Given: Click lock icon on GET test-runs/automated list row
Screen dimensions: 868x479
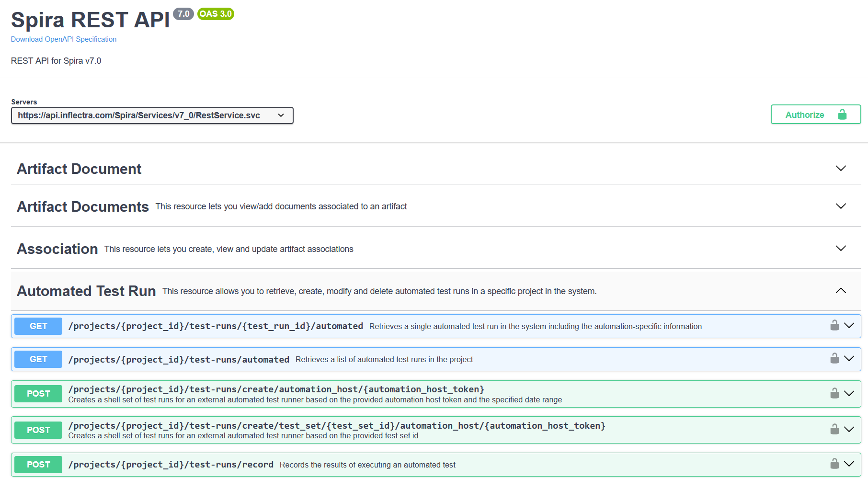Looking at the screenshot, I should (834, 359).
